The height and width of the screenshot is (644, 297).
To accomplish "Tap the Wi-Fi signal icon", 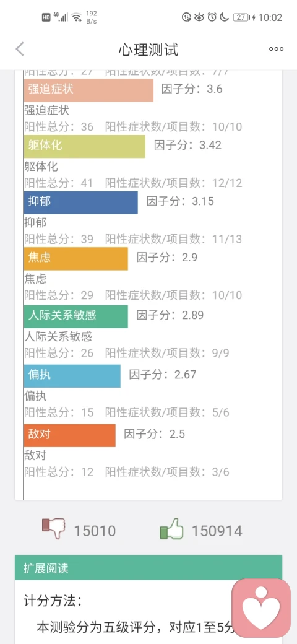I will pos(76,17).
